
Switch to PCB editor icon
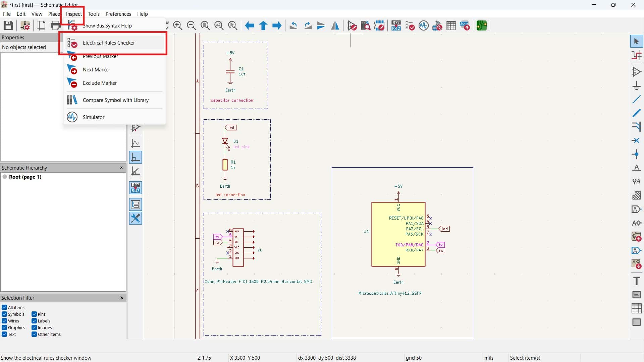pyautogui.click(x=482, y=25)
